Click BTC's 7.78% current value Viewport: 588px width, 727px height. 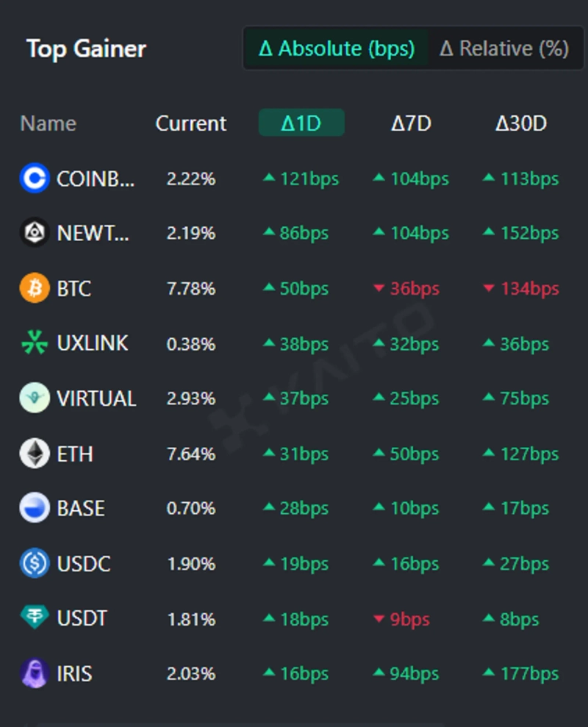[x=191, y=288]
